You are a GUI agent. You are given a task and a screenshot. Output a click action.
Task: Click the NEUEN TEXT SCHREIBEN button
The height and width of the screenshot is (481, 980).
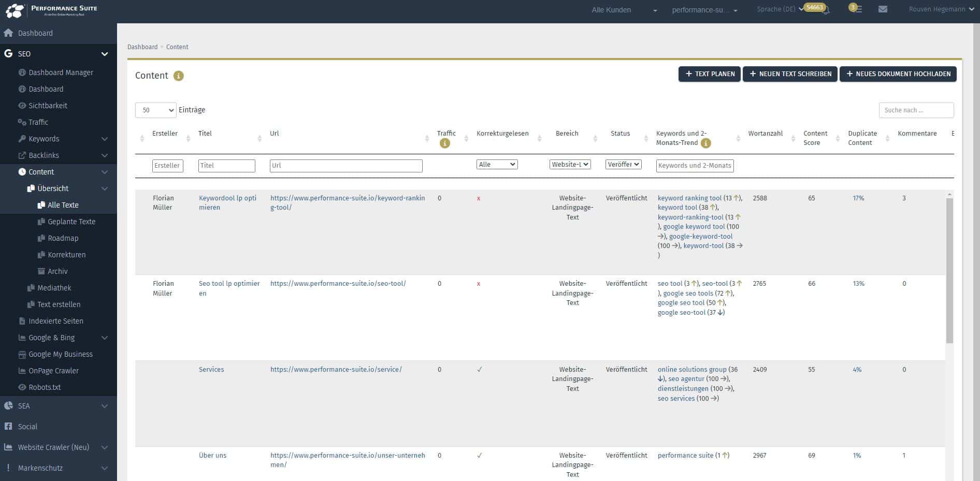[790, 74]
